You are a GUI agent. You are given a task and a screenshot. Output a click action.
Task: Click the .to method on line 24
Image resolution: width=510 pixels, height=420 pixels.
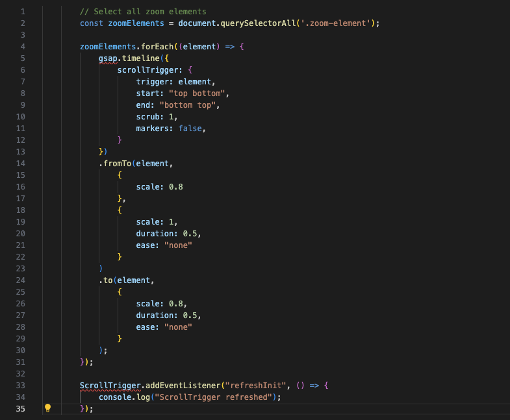(x=107, y=280)
